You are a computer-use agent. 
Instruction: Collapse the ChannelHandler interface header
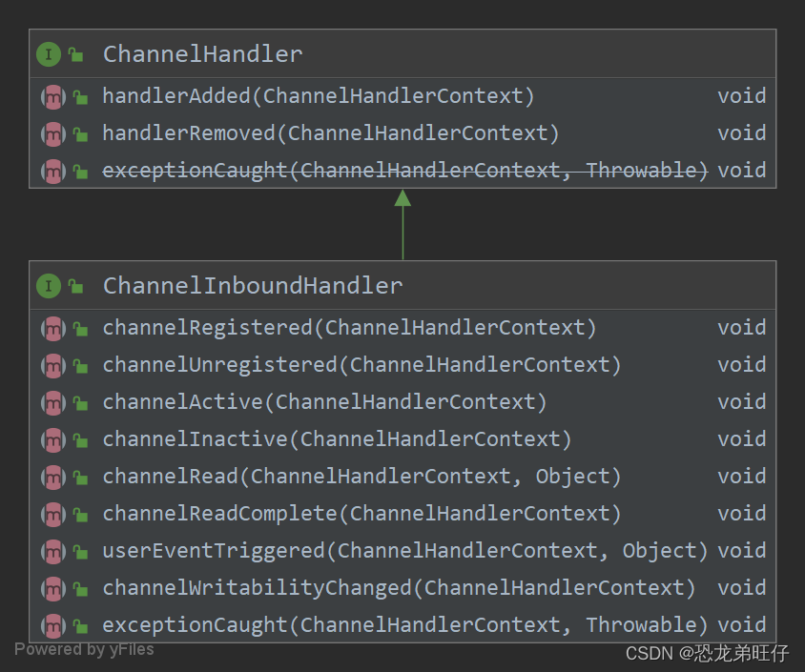202,54
